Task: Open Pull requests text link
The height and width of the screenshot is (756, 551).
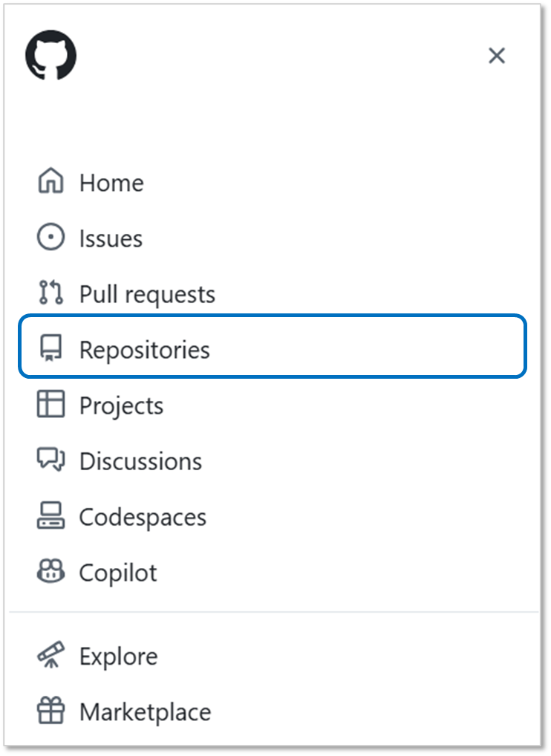Action: tap(147, 294)
